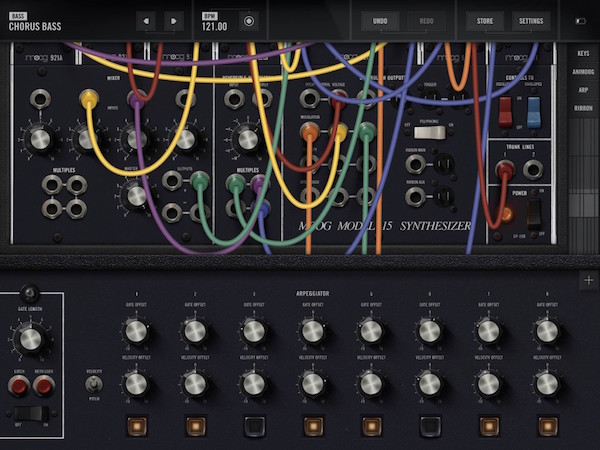Adjust the mixer Master knob
The height and width of the screenshot is (450, 600).
[137, 196]
